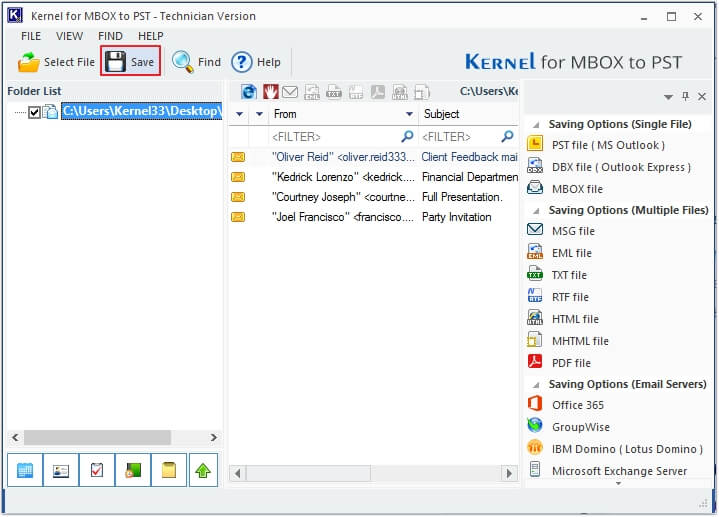Choose PST file (MS Outlook) saving option
The width and height of the screenshot is (719, 517).
pyautogui.click(x=596, y=145)
